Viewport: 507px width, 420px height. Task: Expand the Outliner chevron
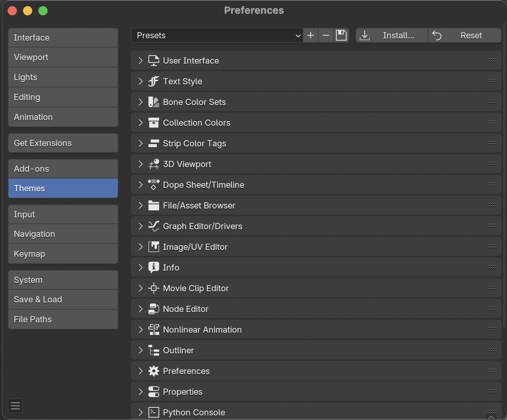(141, 350)
